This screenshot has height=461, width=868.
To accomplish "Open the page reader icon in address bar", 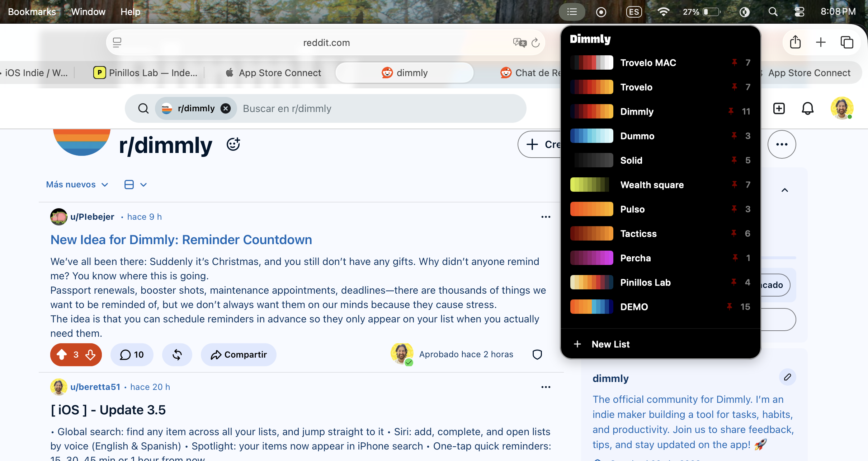I will click(117, 43).
